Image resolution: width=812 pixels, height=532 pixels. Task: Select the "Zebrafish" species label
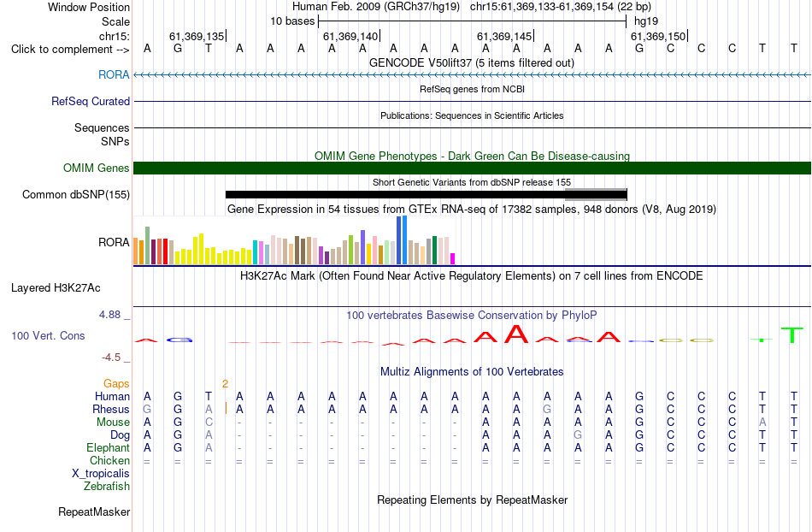tap(107, 486)
